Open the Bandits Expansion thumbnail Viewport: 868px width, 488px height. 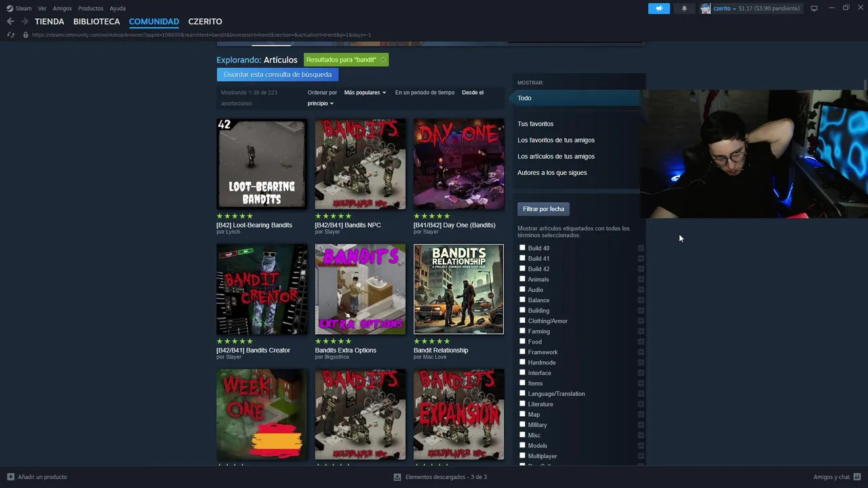(x=459, y=415)
